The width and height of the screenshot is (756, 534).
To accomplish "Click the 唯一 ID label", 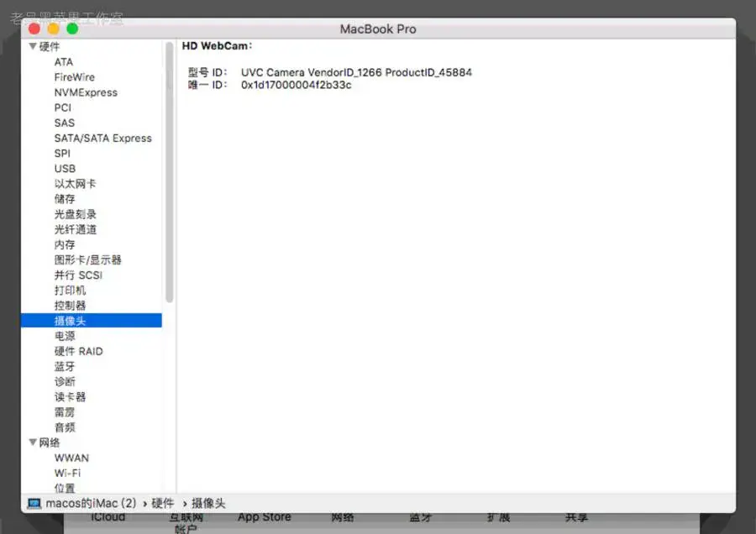I will pos(207,85).
